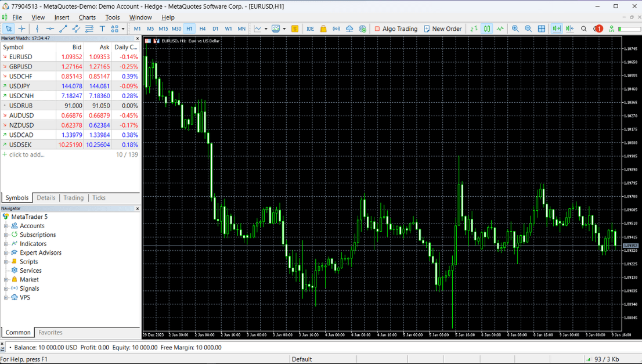Viewport: 642px width, 364px height.
Task: Select the trendline drawing tool
Action: (63, 28)
